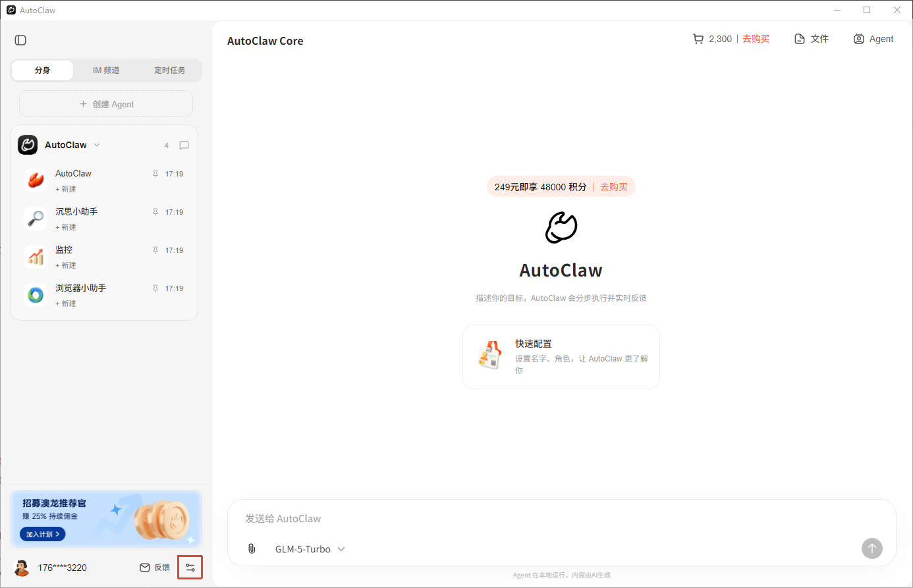Switch to the 分身 tab

click(x=42, y=70)
